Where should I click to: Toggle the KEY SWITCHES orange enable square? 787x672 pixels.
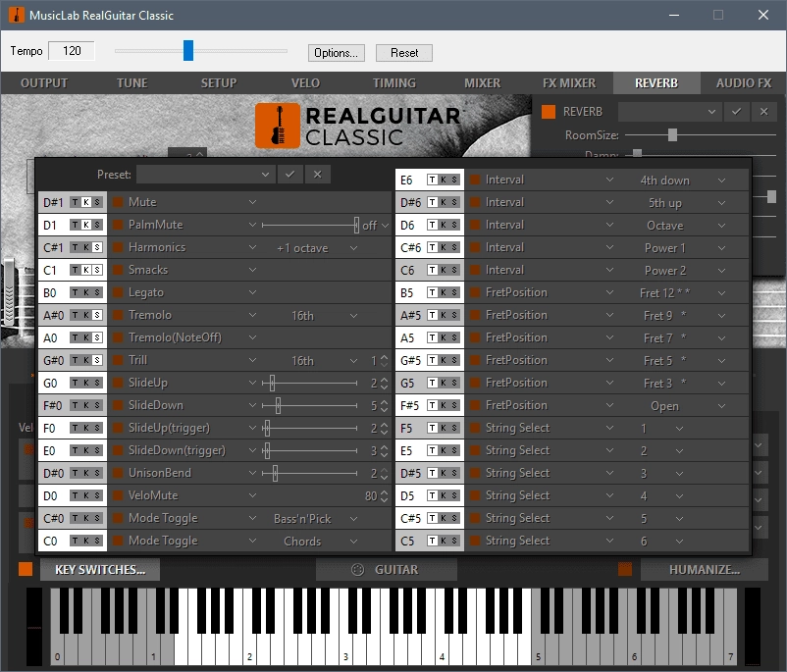(x=26, y=569)
